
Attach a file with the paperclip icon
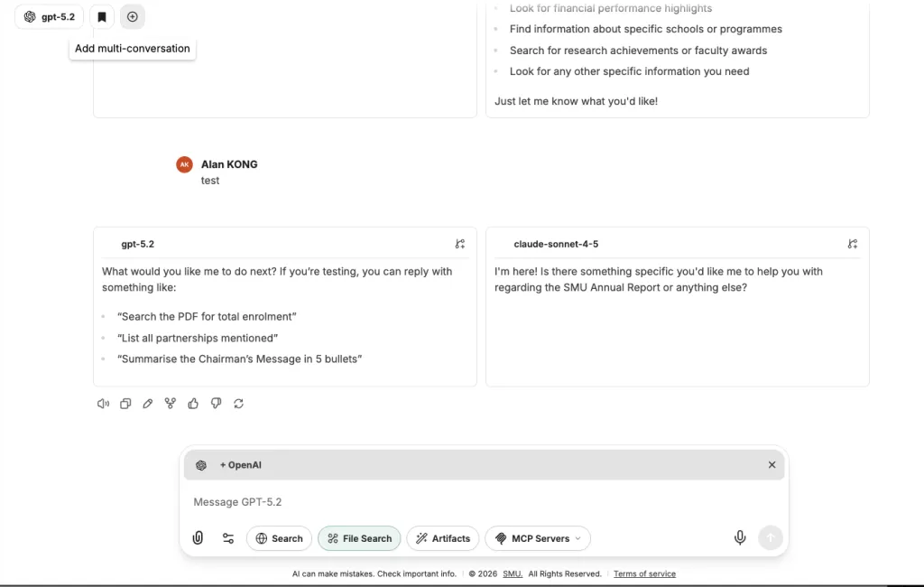tap(198, 538)
